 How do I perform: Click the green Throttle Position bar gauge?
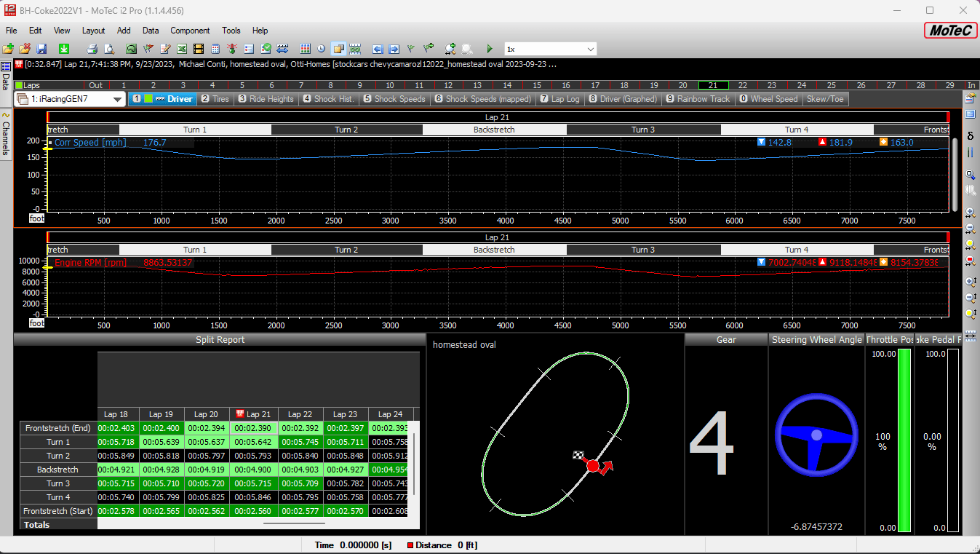coord(904,440)
